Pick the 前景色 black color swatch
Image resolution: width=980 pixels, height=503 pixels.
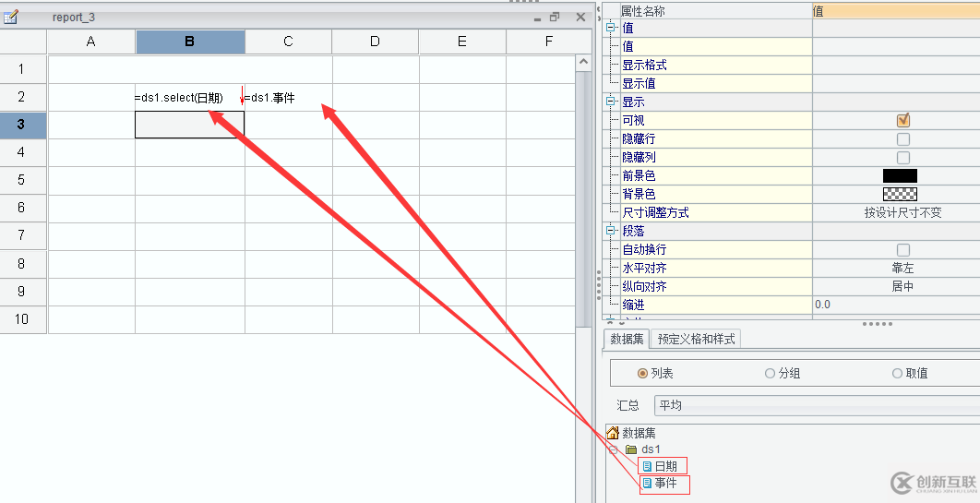tap(900, 175)
